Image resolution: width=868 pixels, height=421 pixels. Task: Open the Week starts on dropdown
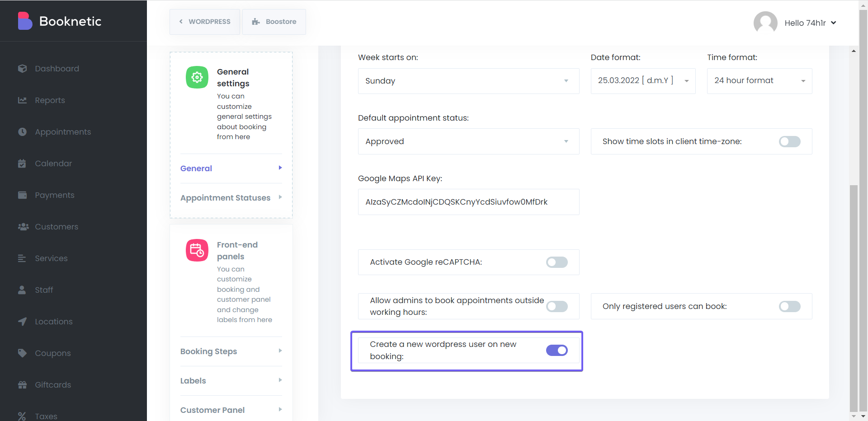click(x=468, y=81)
